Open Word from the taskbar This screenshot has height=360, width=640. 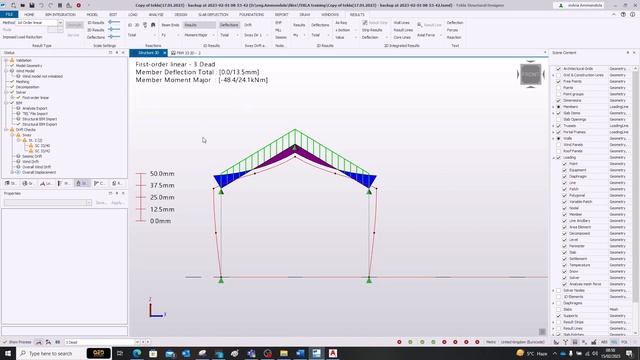coord(300,353)
